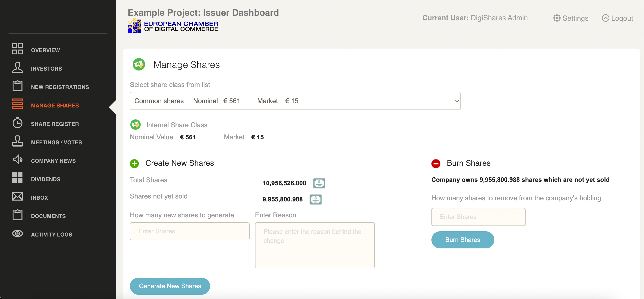Viewport: 644px width, 299px height.
Task: Go to the Investors section
Action: point(46,69)
